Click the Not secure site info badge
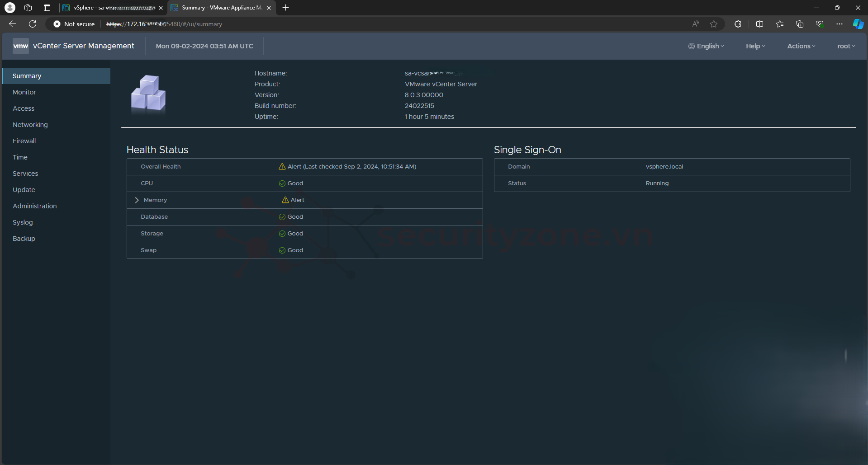Screen dimensions: 868x465 click(x=74, y=24)
